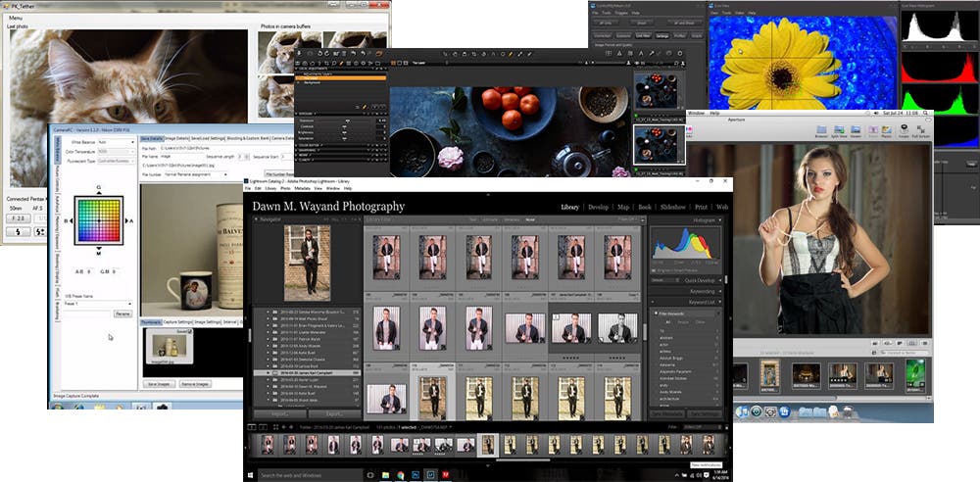Click the white balance color grid picker
Screen dimensions: 980x482
pyautogui.click(x=99, y=220)
